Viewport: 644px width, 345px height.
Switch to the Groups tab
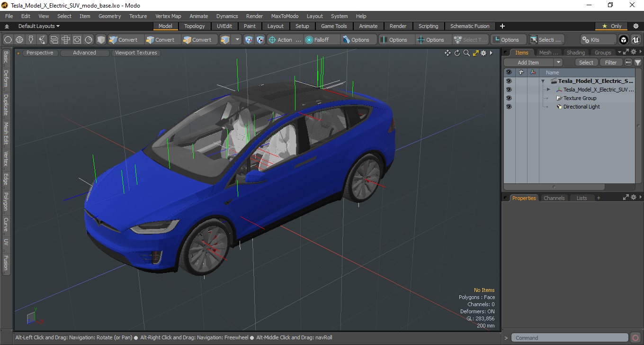click(603, 53)
